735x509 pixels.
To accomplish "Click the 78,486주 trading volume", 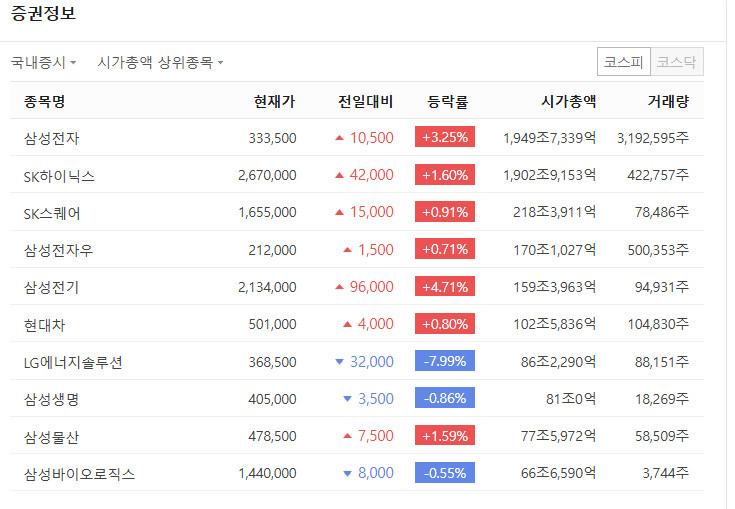I will coord(662,212).
